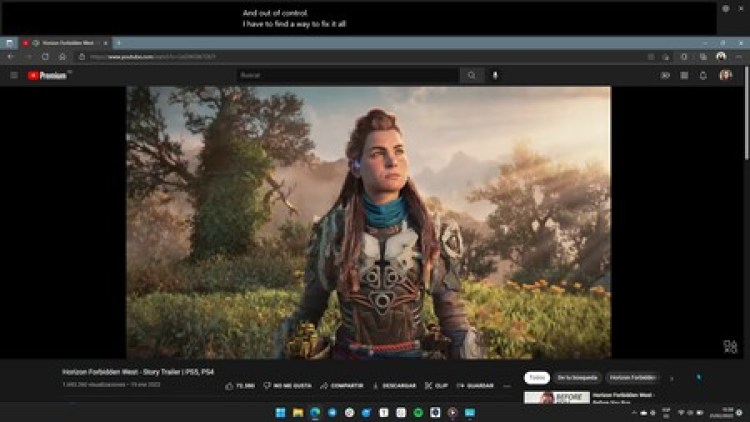Viewport: 750px width, 422px height.
Task: View site information lock icon
Action: [x=82, y=56]
